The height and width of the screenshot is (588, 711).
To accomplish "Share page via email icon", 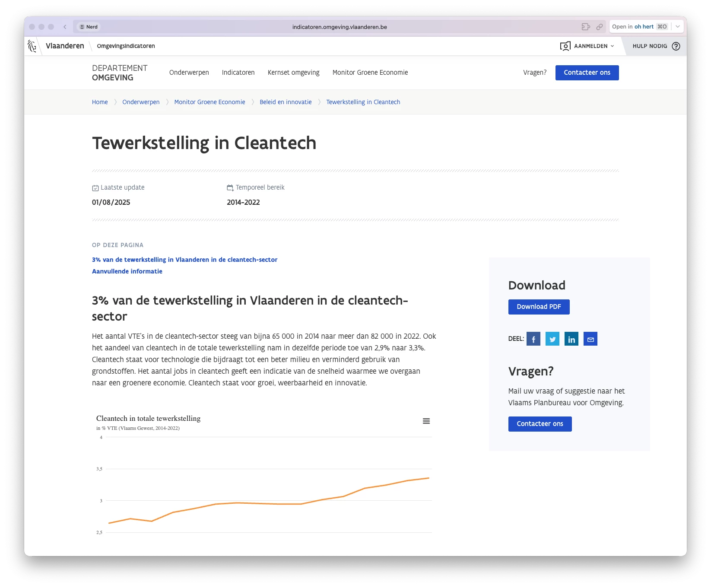I will pyautogui.click(x=590, y=339).
